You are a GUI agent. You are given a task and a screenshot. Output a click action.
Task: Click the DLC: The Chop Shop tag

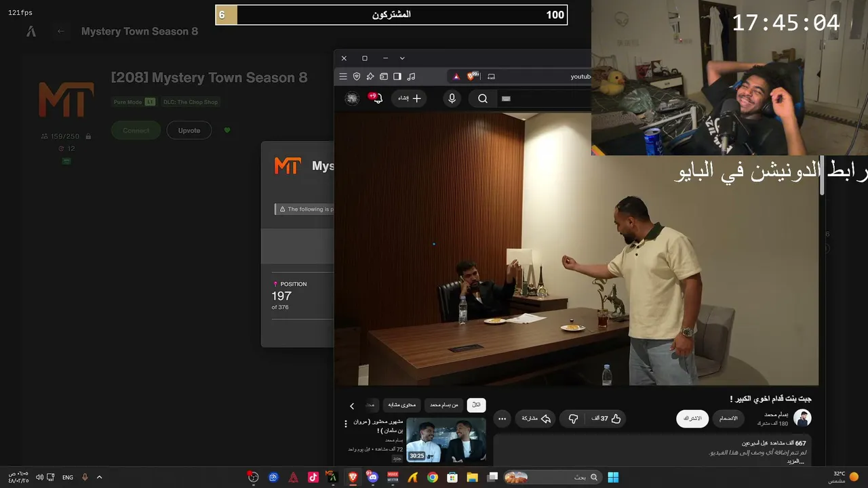point(191,102)
